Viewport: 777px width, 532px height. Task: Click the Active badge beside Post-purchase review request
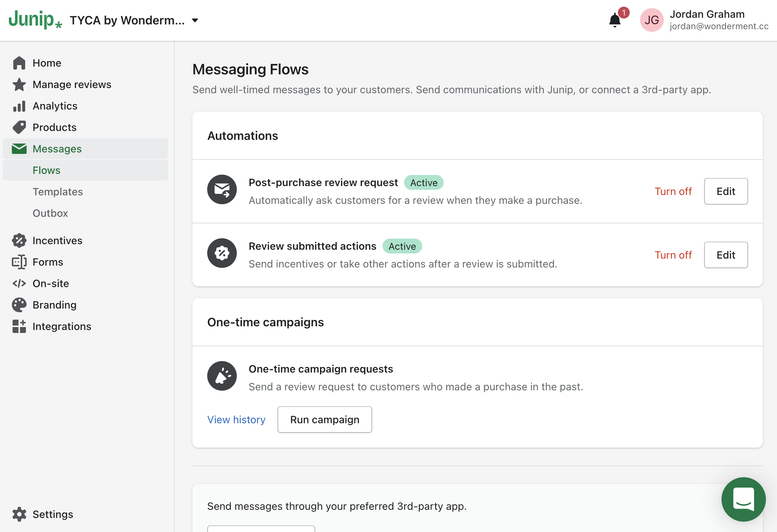[x=424, y=182]
